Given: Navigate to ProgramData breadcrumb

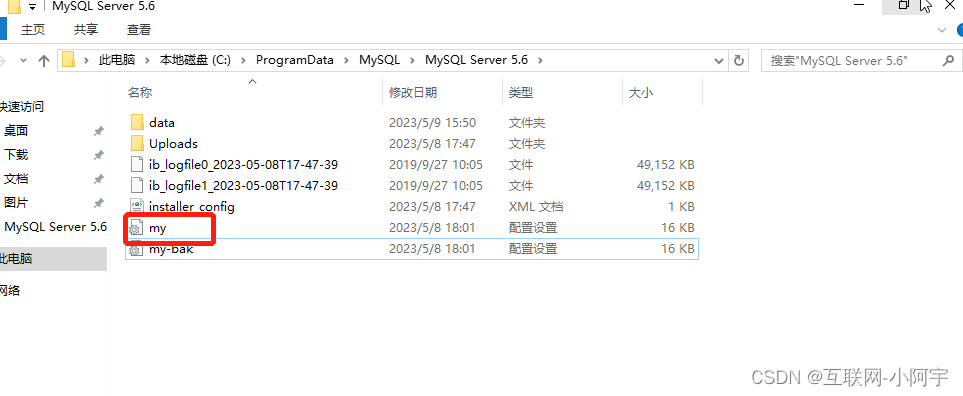Looking at the screenshot, I should point(295,60).
